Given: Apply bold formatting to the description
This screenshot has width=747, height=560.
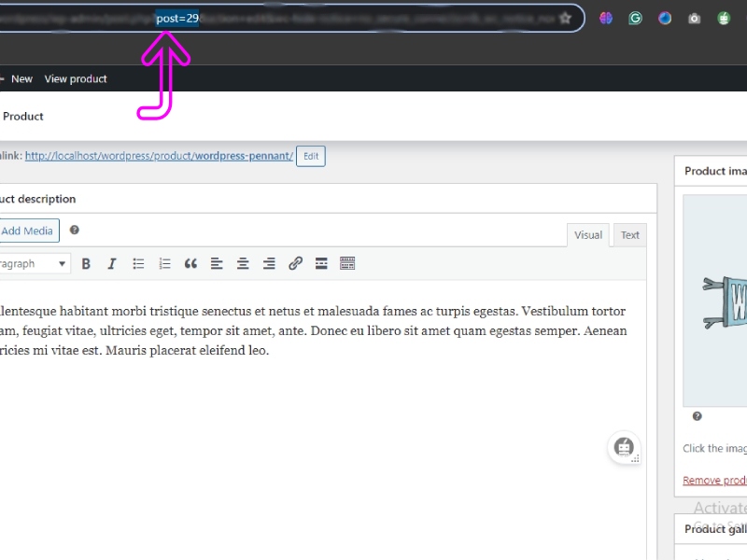Looking at the screenshot, I should click(86, 263).
